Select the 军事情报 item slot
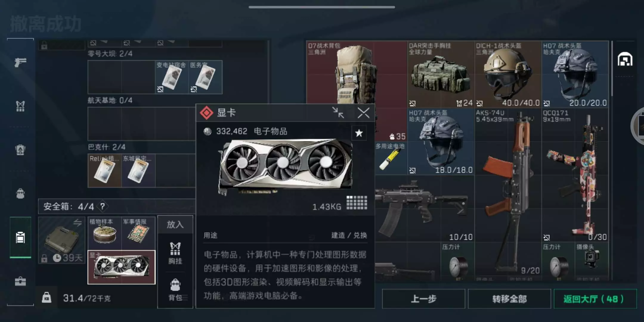The image size is (644, 322). (x=139, y=233)
